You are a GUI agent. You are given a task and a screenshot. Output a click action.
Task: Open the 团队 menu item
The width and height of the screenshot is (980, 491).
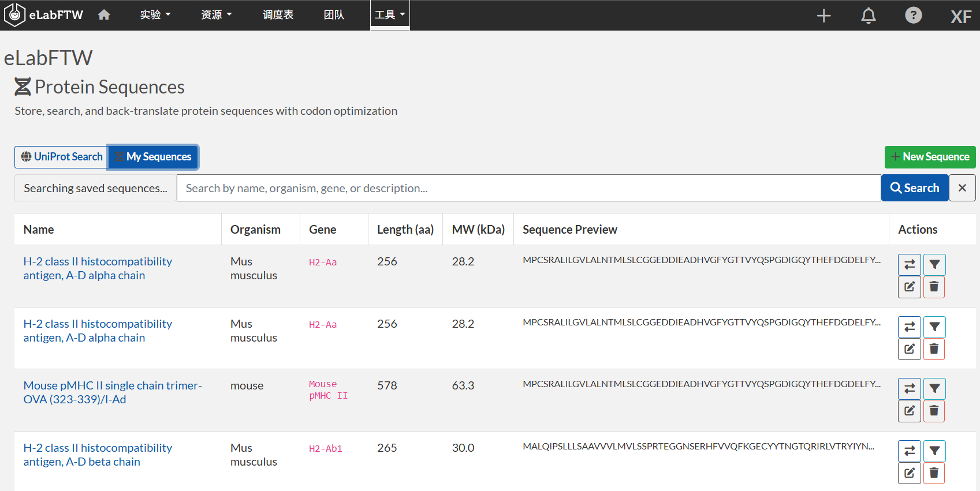coord(334,15)
